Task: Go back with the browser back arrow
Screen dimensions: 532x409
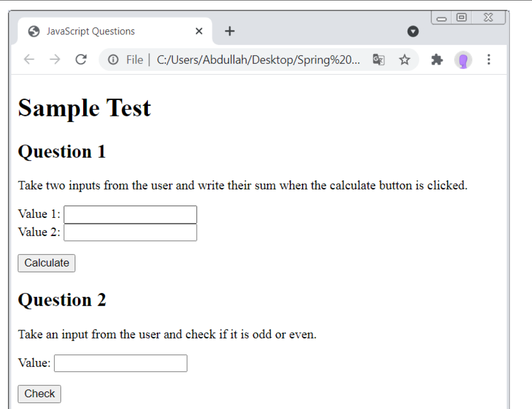Action: [29, 59]
